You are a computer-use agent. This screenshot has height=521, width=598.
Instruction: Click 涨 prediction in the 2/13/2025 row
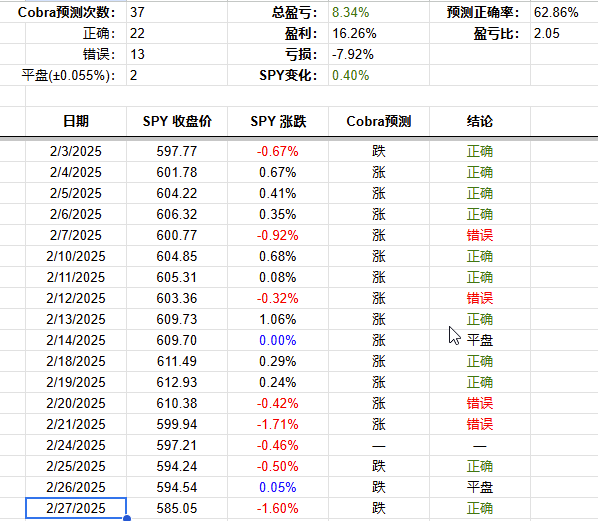[379, 319]
